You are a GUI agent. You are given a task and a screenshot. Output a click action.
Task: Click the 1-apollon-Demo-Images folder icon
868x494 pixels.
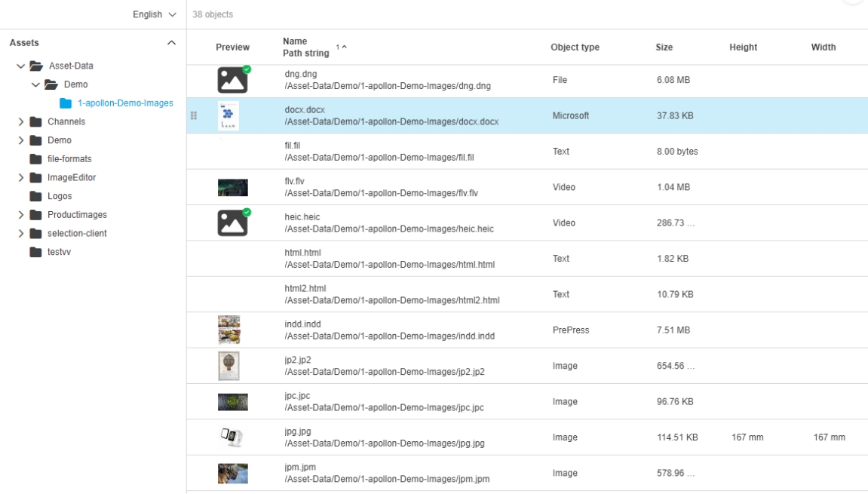(x=66, y=103)
